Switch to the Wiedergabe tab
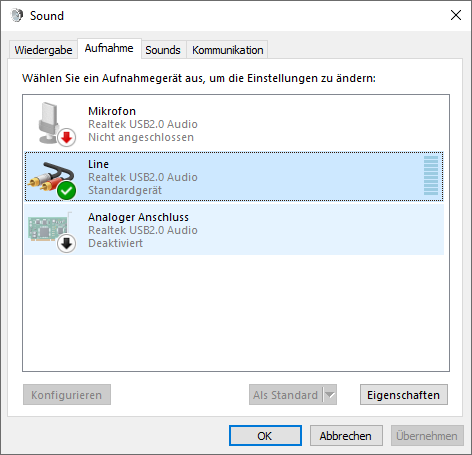 43,50
